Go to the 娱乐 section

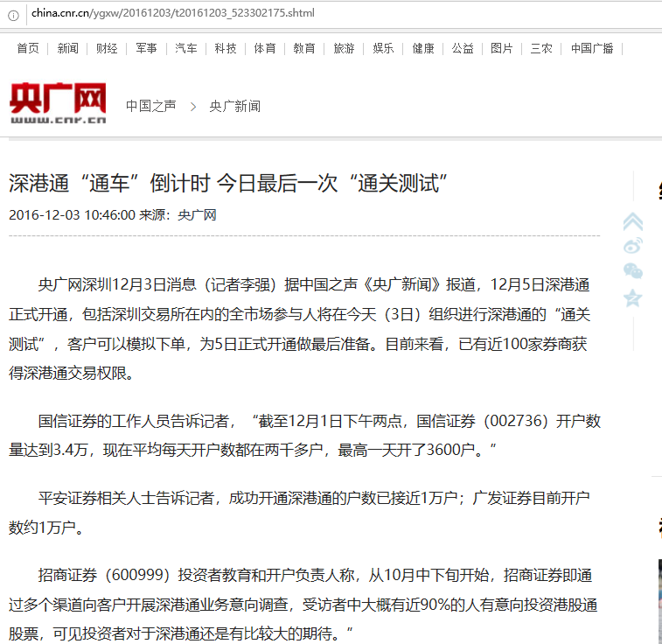pyautogui.click(x=383, y=49)
